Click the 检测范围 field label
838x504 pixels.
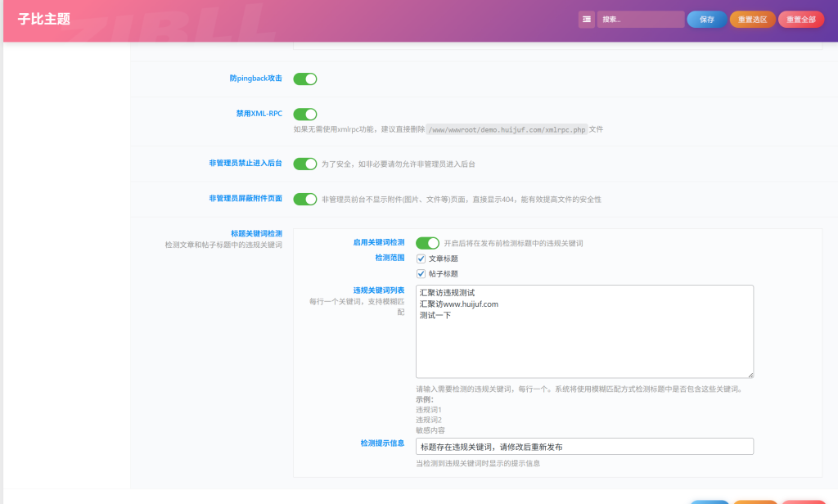(x=390, y=258)
